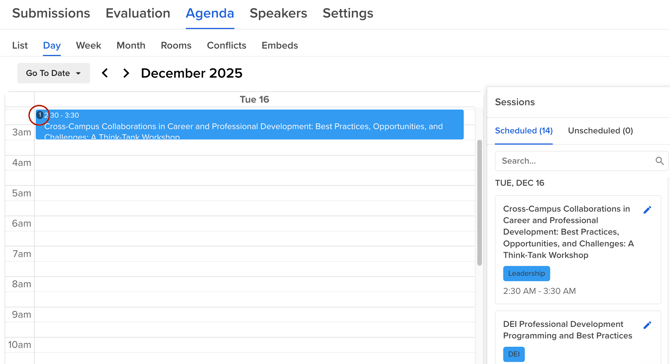Image resolution: width=670 pixels, height=364 pixels.
Task: Open the Submissions tab
Action: (51, 13)
